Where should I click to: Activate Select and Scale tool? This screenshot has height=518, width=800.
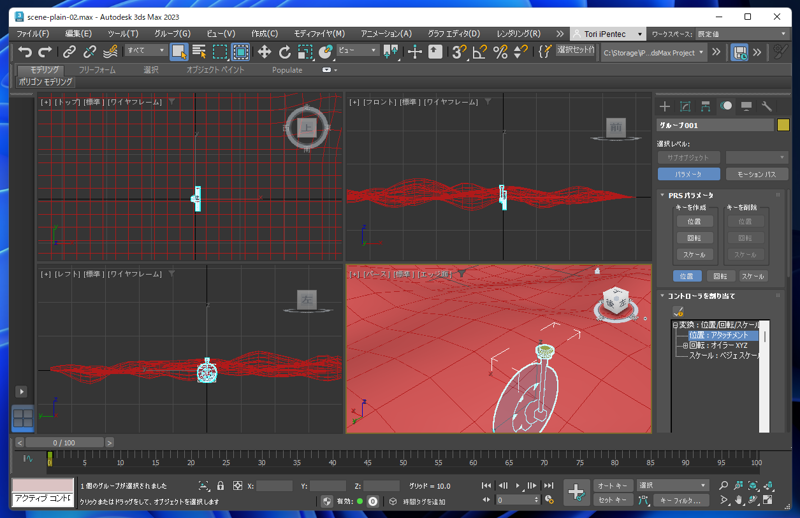[305, 52]
